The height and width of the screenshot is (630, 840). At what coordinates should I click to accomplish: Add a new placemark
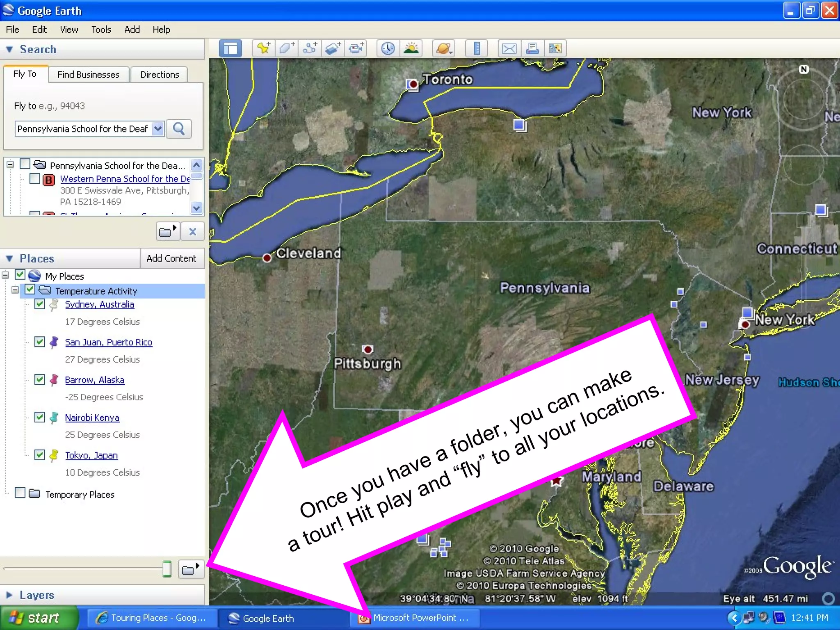tap(263, 48)
